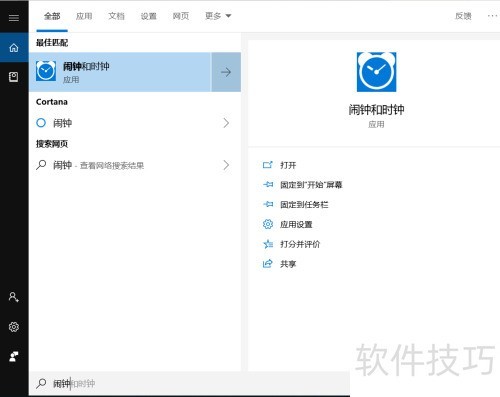Open the Notebook icon in the sidebar
Screen dimensions: 500x397
pos(14,77)
